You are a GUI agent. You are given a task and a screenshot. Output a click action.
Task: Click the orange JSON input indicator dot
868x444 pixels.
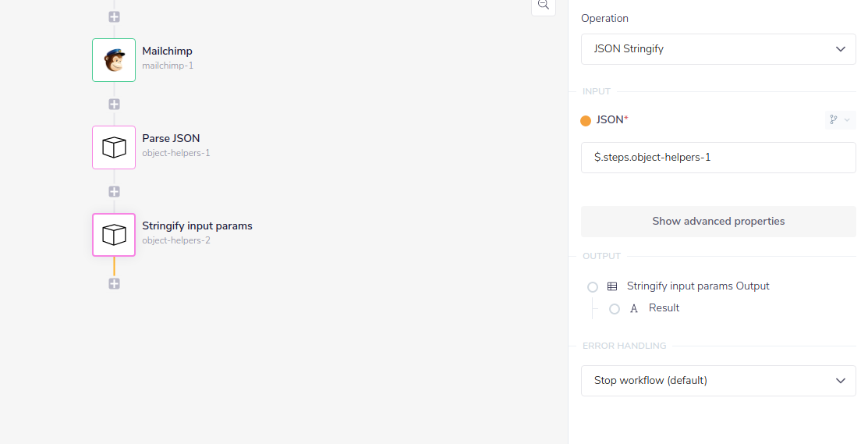coord(586,120)
